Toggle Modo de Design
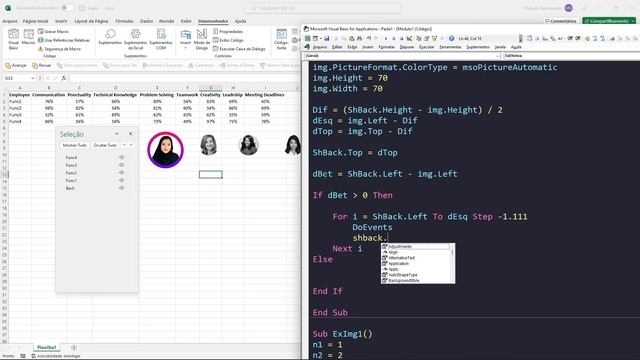Screen dimensions: 640x360 (202, 39)
